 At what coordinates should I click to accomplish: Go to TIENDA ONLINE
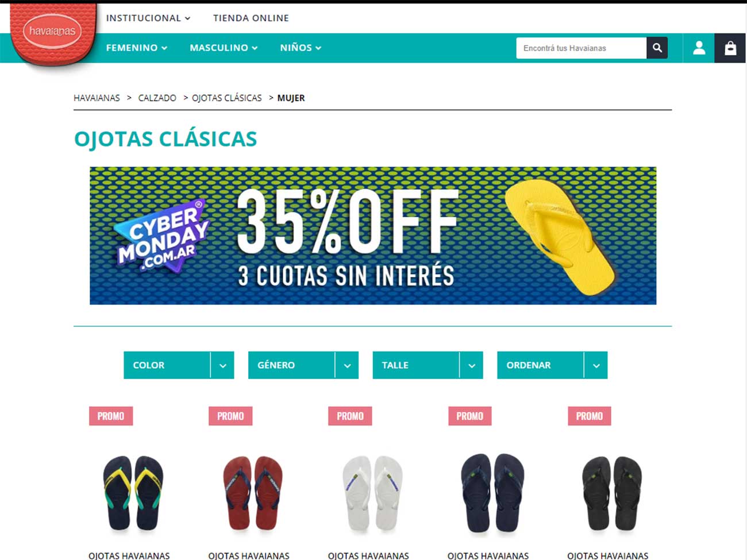click(251, 18)
